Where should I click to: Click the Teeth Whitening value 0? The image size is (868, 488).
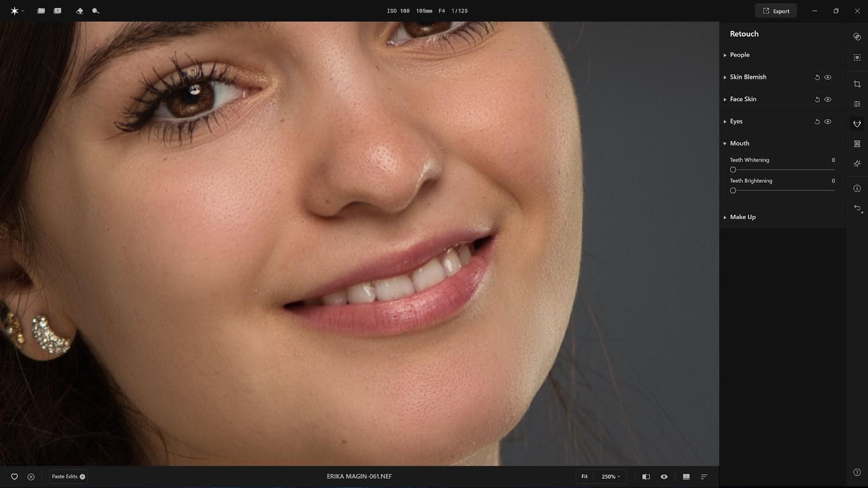[x=833, y=160]
